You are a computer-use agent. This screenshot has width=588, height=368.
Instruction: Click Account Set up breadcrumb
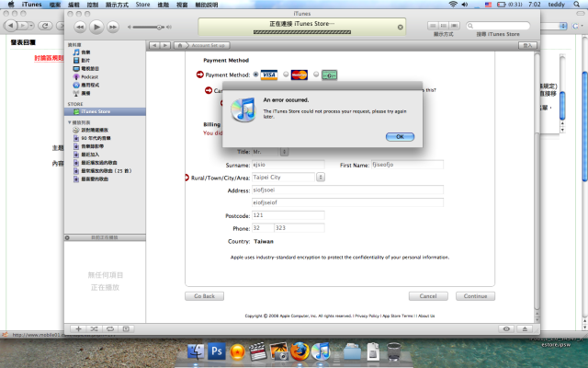209,45
